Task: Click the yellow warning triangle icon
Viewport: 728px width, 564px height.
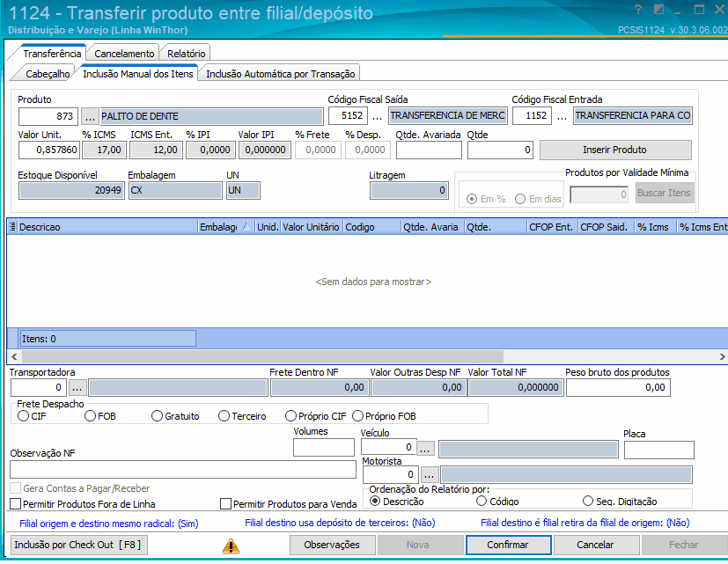Action: [x=231, y=546]
